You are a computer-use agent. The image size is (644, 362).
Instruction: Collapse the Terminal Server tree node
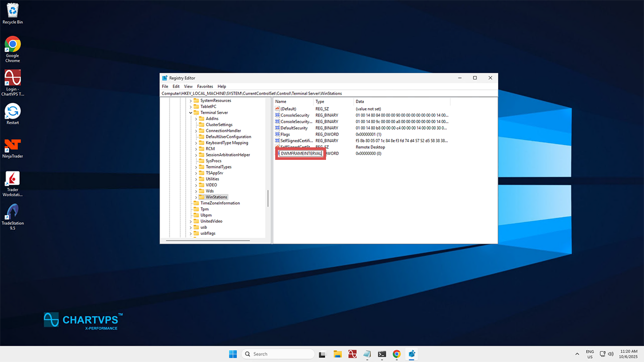(191, 113)
